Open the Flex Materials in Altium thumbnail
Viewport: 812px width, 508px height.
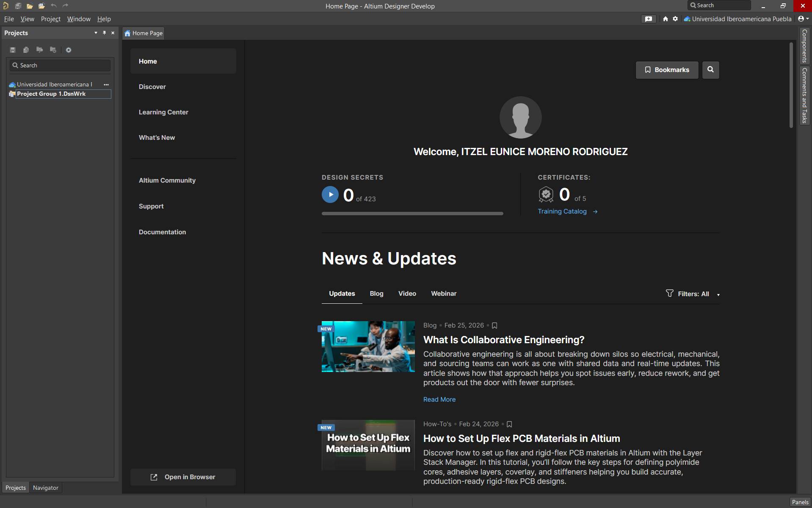click(368, 445)
